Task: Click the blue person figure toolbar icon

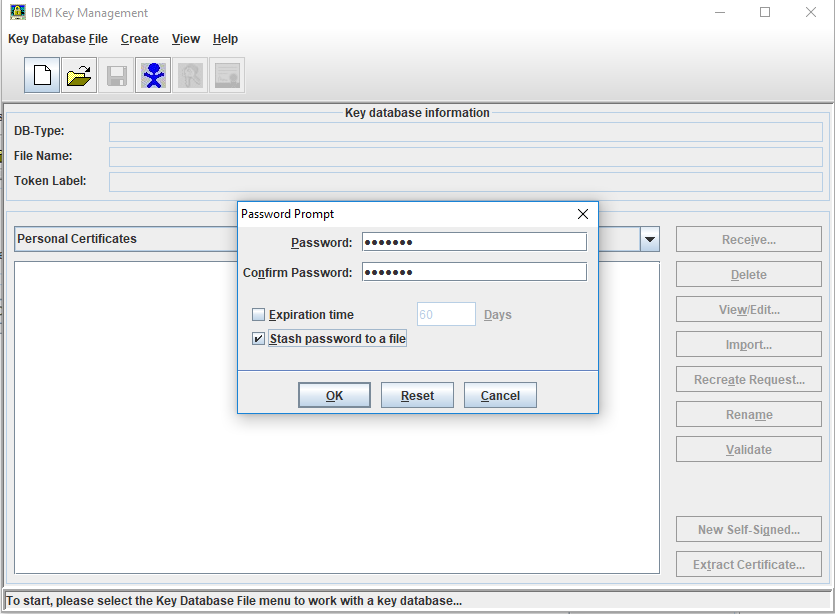Action: 153,76
